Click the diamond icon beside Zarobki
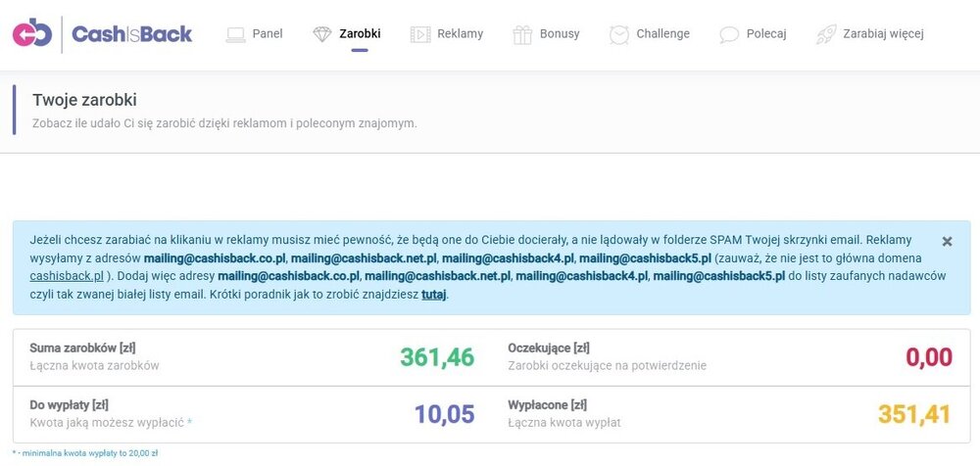The width and height of the screenshot is (980, 466). pos(322,34)
